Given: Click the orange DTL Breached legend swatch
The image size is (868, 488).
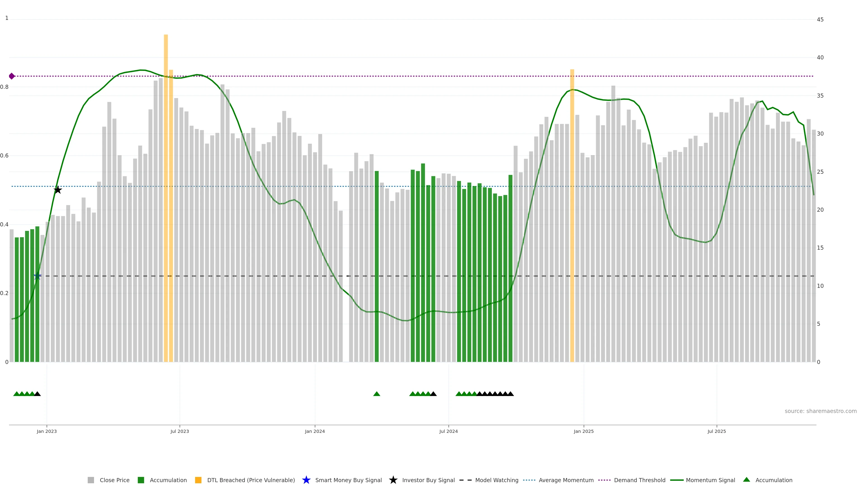Looking at the screenshot, I should pyautogui.click(x=198, y=480).
